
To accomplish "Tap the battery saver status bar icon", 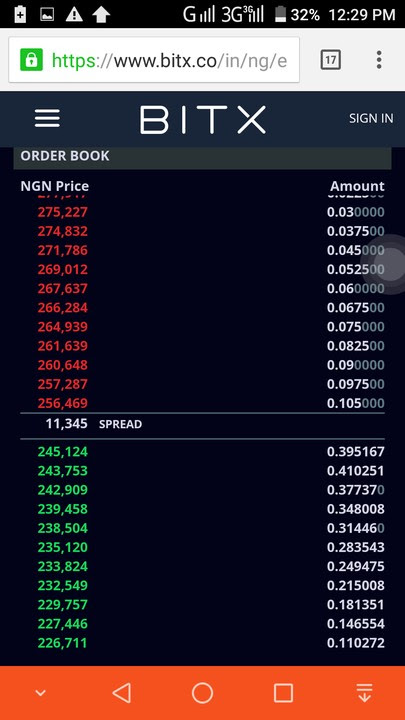I will point(20,15).
